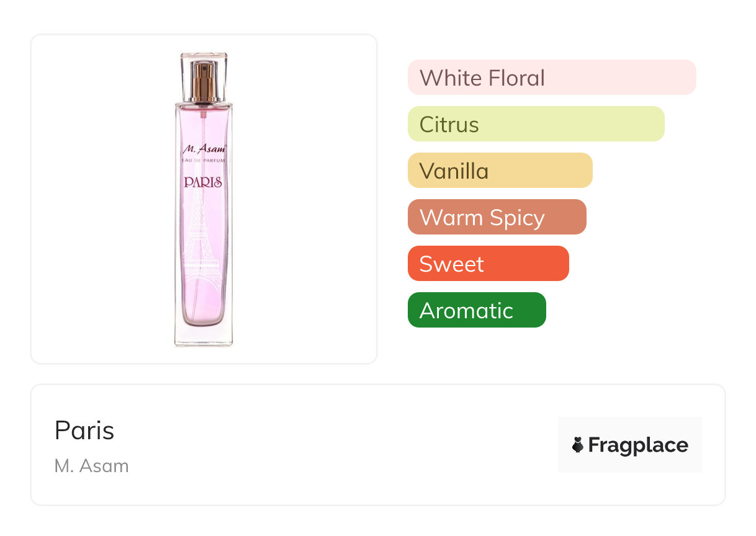Click the bottle's copper spray cap
The image size is (756, 536).
point(204,83)
